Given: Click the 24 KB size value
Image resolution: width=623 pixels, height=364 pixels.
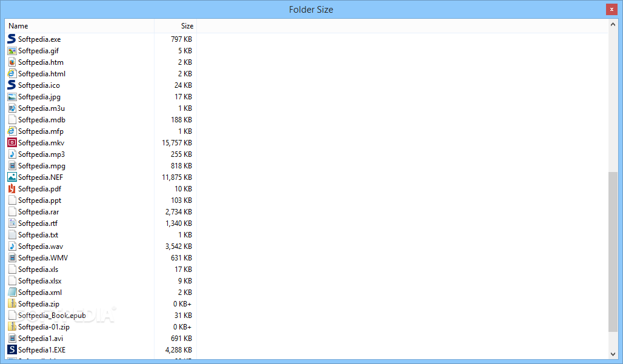Looking at the screenshot, I should pyautogui.click(x=183, y=85).
